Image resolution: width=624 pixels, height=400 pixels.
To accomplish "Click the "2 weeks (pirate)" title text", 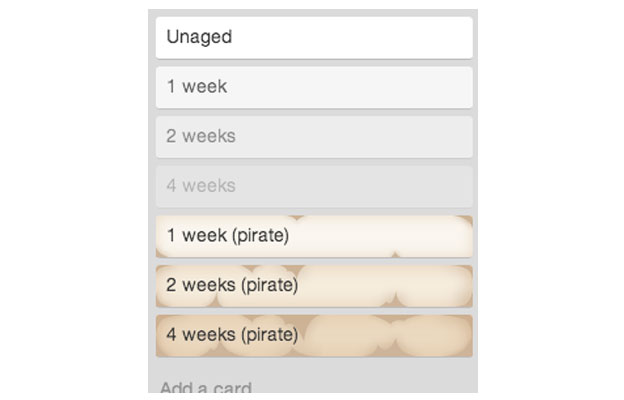I will 232,285.
